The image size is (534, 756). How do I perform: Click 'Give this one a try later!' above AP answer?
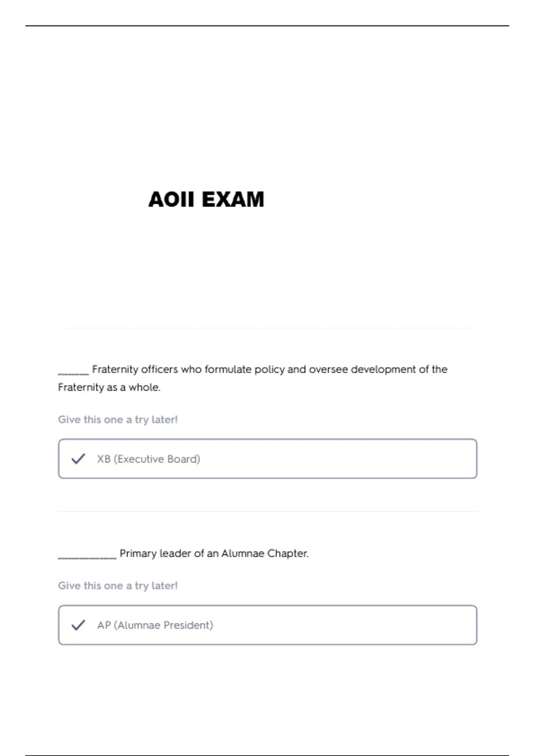(118, 586)
